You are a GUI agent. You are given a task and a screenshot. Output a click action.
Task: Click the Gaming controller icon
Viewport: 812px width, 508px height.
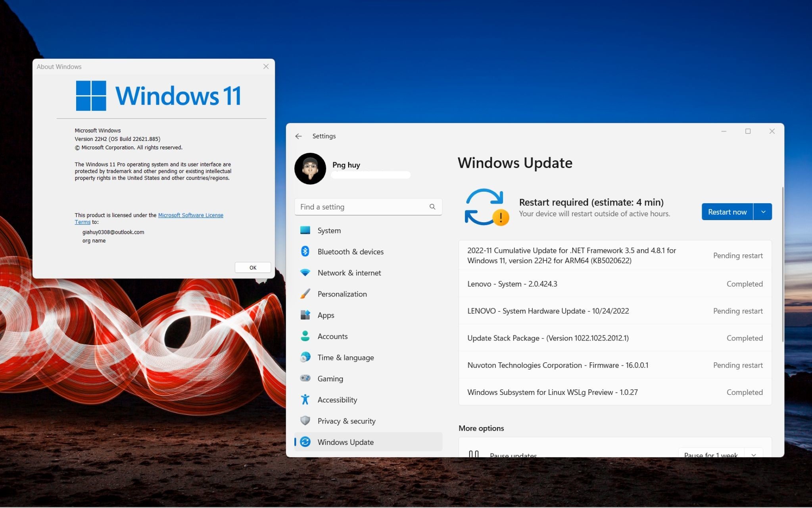pos(305,378)
